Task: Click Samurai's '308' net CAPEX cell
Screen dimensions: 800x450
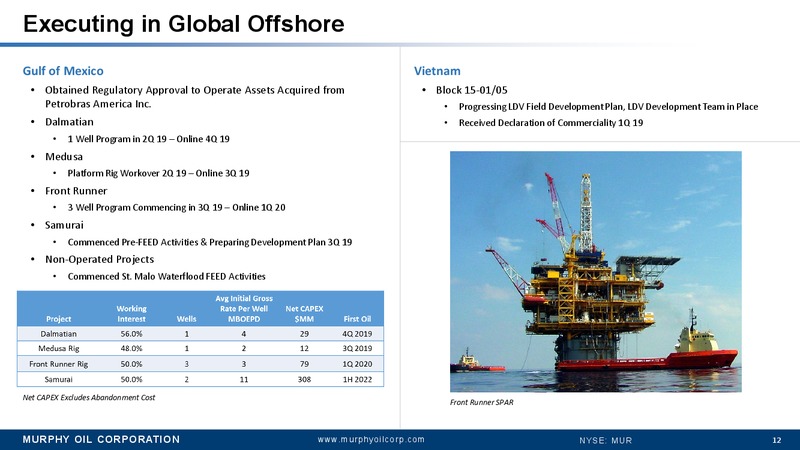Action: (304, 380)
